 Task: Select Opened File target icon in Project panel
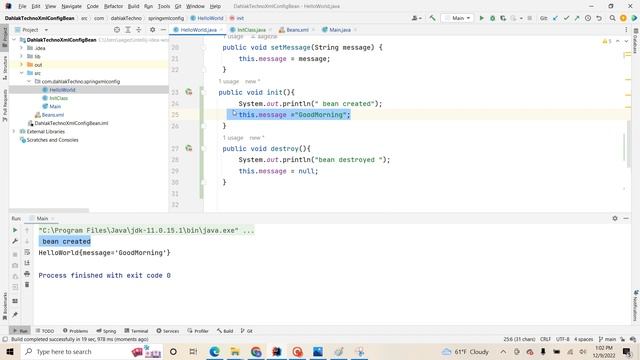click(x=117, y=30)
